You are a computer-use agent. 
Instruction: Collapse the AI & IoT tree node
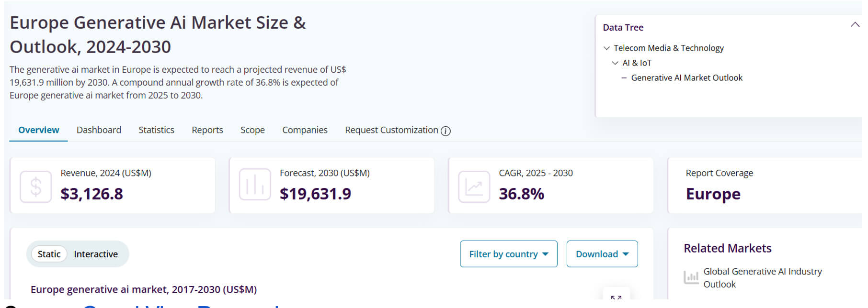coord(616,63)
